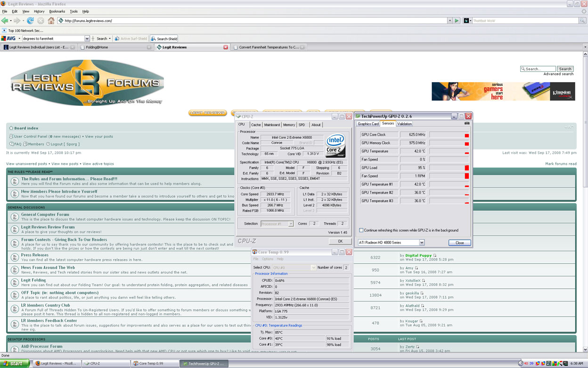Reload the page with the refresh icon
The image size is (588, 368).
click(x=30, y=21)
